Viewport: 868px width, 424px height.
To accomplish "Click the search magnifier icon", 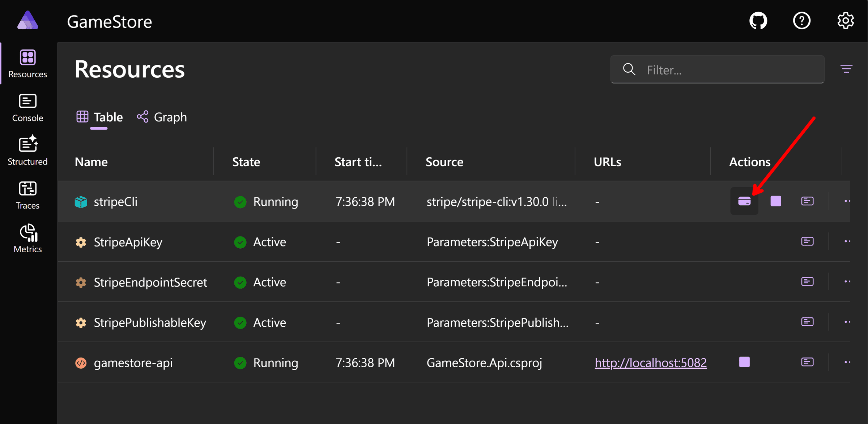I will click(x=629, y=69).
